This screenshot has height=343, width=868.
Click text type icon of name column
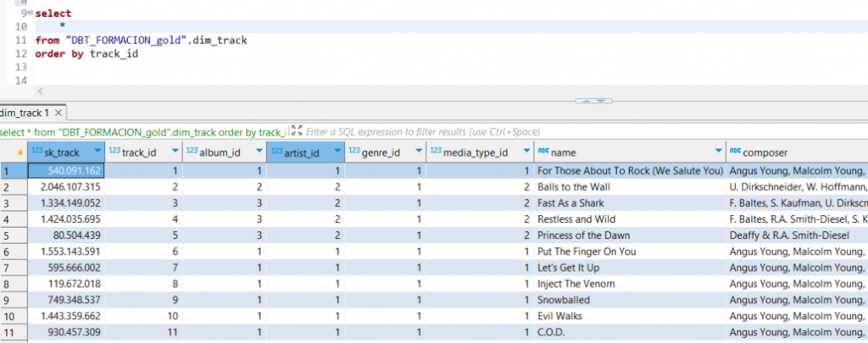click(542, 152)
